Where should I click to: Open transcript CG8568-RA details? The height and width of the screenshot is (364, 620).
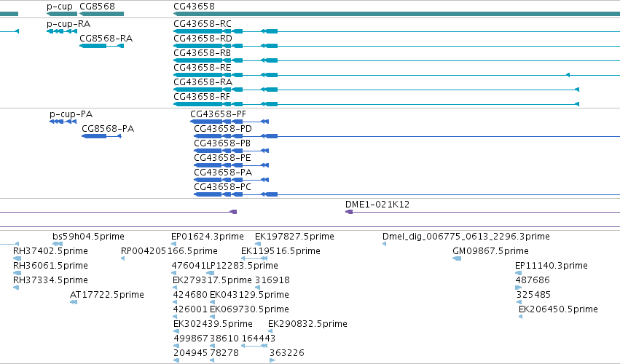point(101,46)
